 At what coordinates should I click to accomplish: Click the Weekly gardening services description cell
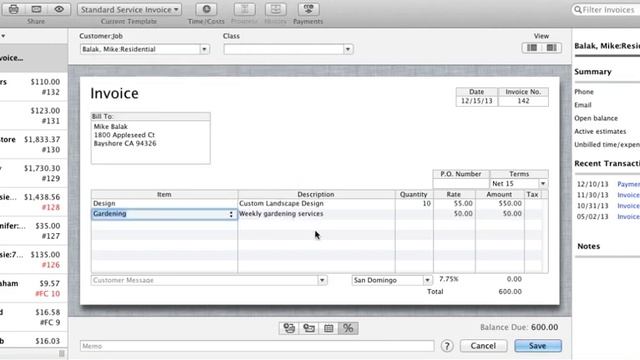pos(316,214)
